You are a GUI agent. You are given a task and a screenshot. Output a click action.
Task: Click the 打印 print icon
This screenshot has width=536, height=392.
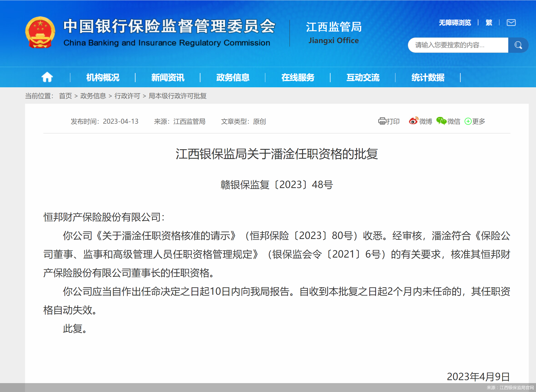tap(382, 122)
